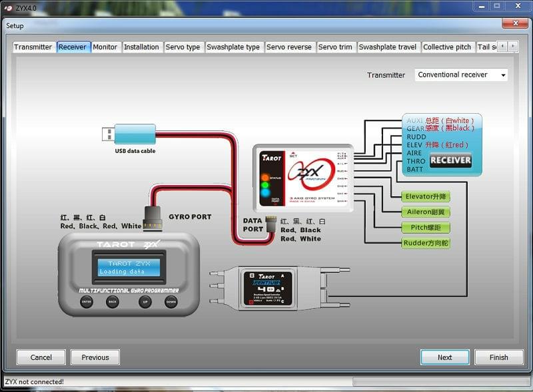Image resolution: width=533 pixels, height=392 pixels.
Task: Click the Pitch green label
Action: coord(426,228)
